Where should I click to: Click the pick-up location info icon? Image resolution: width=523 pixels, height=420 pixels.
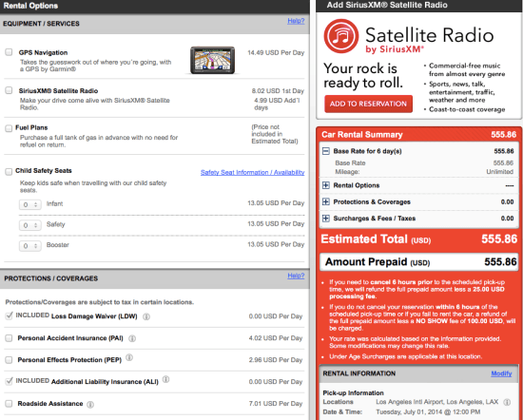click(507, 402)
